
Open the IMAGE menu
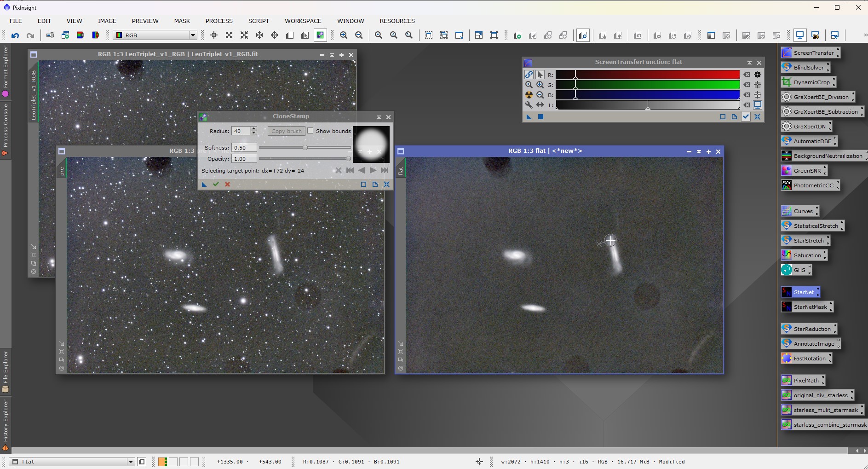pos(107,21)
